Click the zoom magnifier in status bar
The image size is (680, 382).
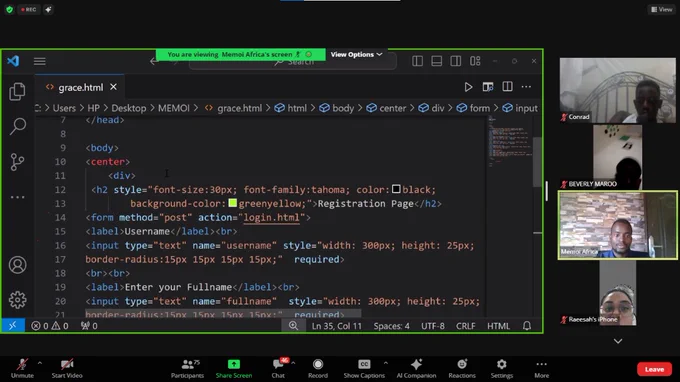[x=294, y=326]
